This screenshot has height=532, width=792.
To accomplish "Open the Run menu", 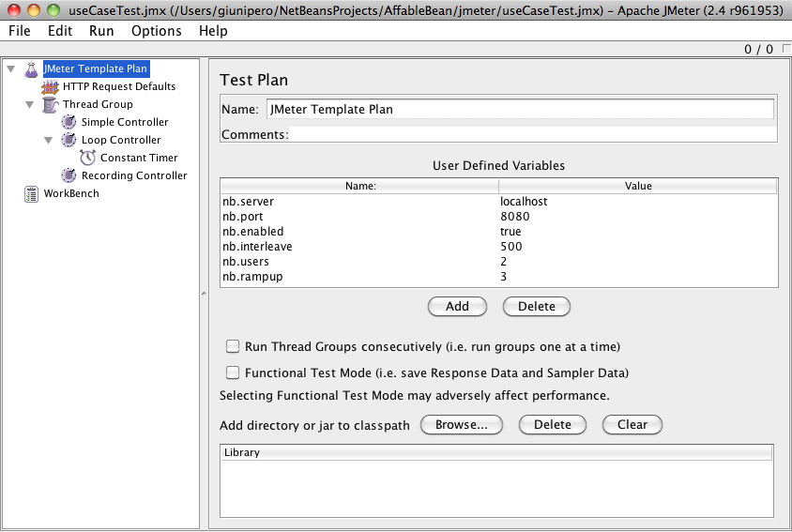I will [x=101, y=31].
